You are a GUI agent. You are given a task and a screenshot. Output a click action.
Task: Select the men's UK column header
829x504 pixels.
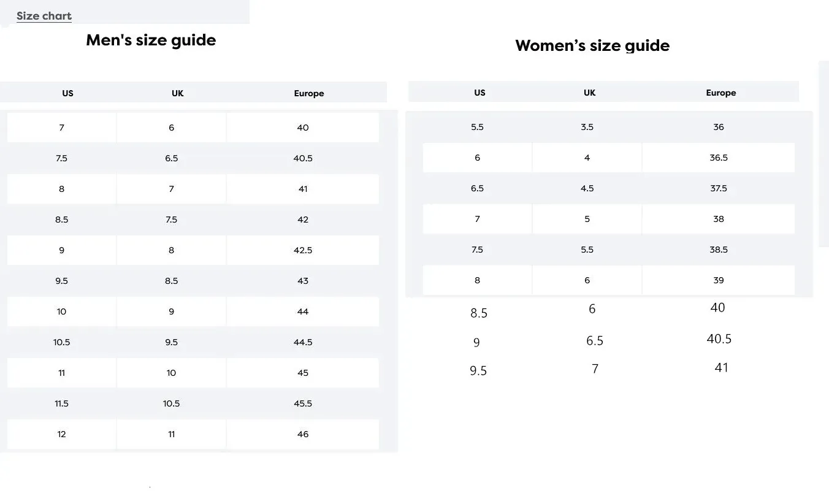click(177, 93)
